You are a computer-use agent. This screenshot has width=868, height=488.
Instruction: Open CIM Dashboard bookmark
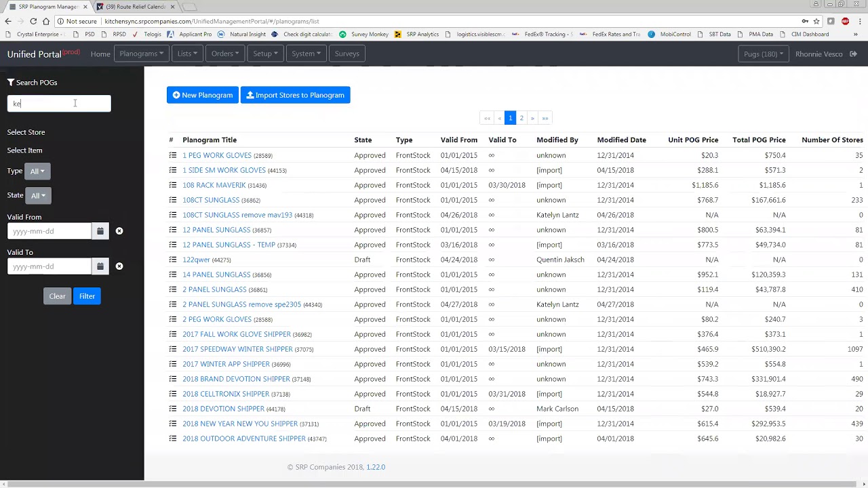pyautogui.click(x=805, y=34)
